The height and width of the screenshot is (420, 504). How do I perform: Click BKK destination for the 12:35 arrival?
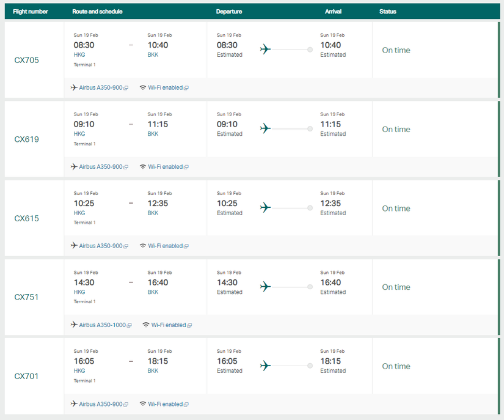click(153, 213)
